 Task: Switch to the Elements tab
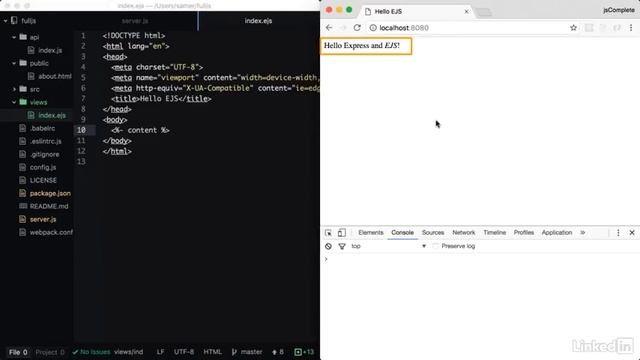click(x=371, y=233)
